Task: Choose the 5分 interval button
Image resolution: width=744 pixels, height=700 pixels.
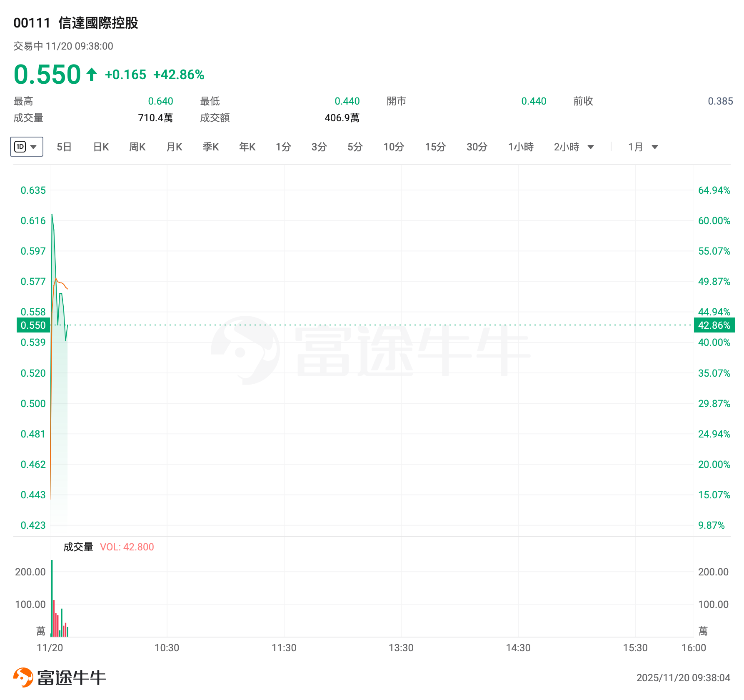Action: (355, 147)
